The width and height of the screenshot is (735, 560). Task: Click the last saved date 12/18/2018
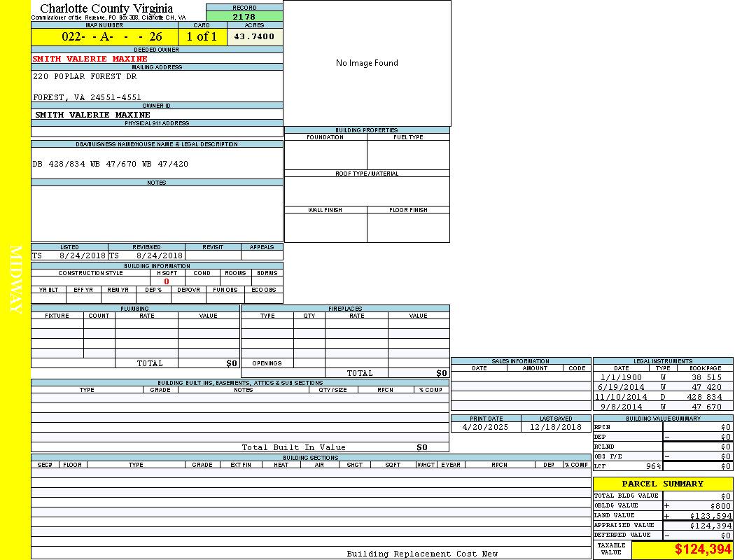coord(555,427)
